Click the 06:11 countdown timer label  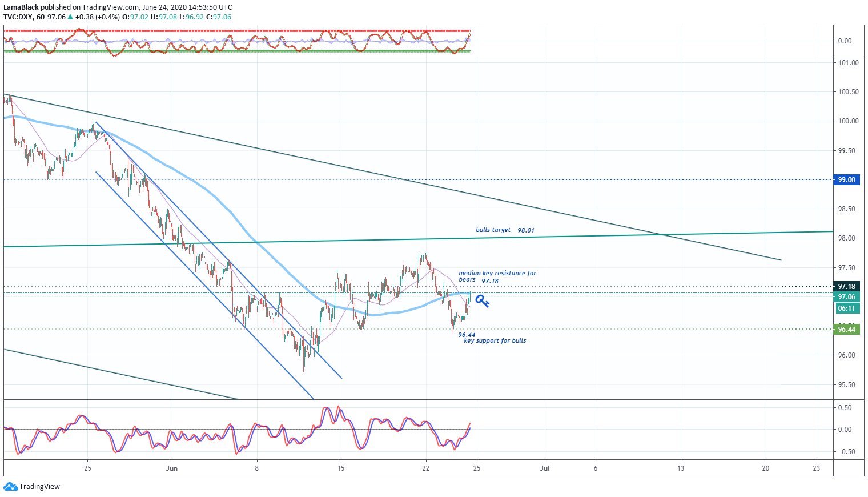(x=846, y=308)
